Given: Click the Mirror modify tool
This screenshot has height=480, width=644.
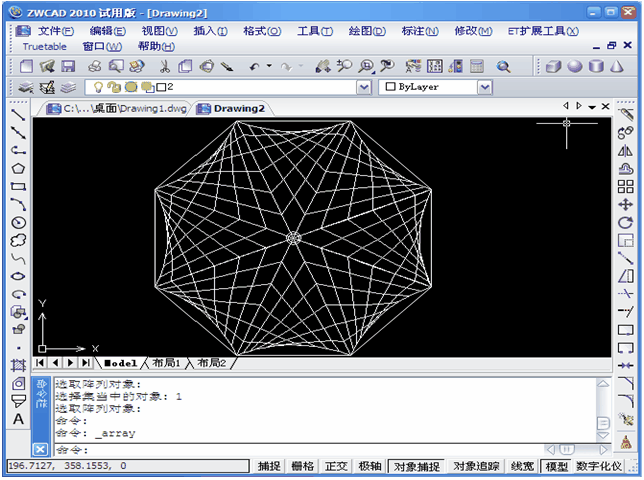Looking at the screenshot, I should pyautogui.click(x=626, y=150).
